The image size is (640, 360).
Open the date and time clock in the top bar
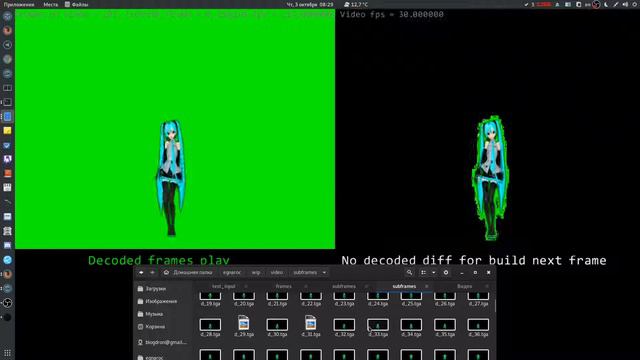pyautogui.click(x=310, y=4)
